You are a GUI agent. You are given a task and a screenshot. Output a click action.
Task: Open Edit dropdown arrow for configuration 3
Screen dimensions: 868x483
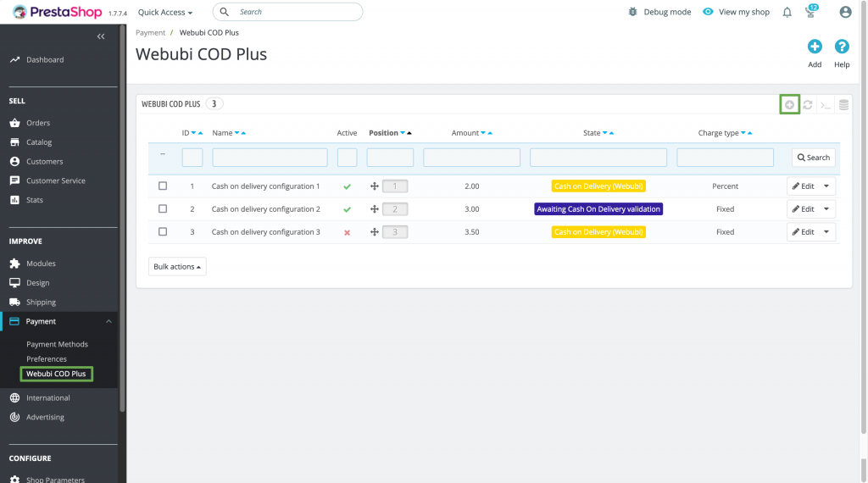pos(826,232)
